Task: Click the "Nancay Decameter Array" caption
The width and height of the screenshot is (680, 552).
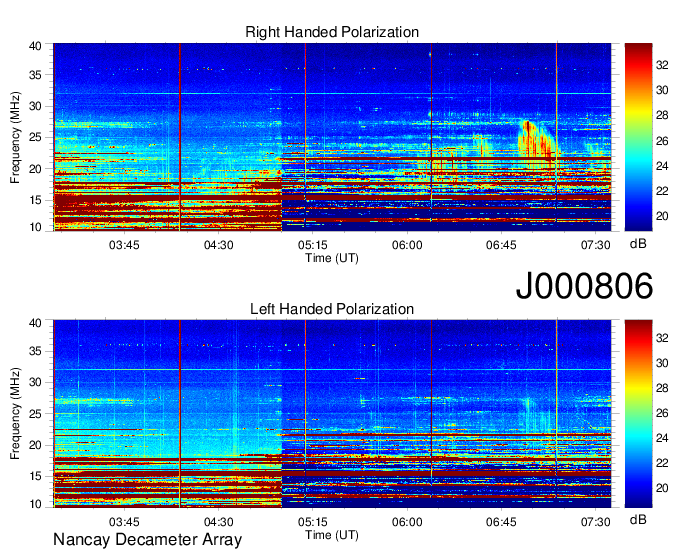Action: coord(147,539)
